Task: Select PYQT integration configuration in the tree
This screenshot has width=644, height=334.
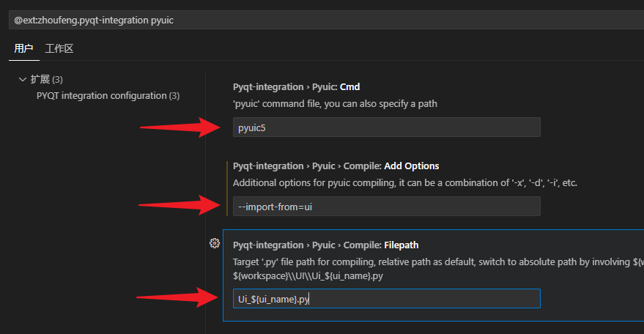Action: point(108,96)
